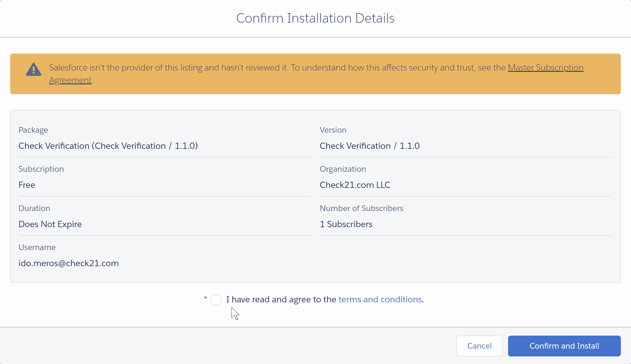
Task: Click the Number of Subscribers label
Action: click(361, 208)
